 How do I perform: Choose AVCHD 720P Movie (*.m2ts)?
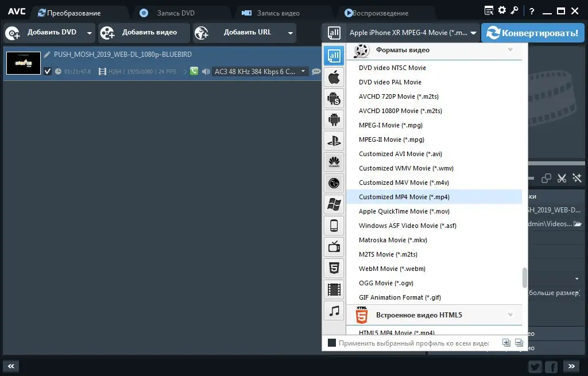(x=434, y=96)
